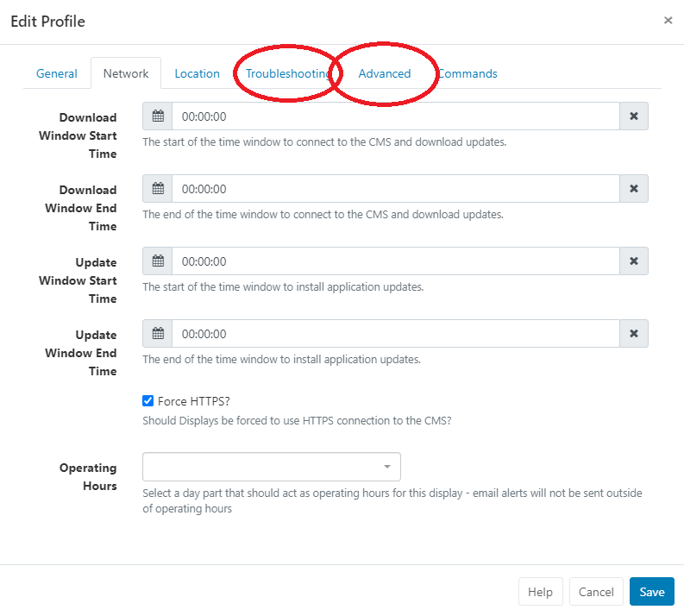Open the Advanced tab
This screenshot has height=616, width=684.
(x=385, y=73)
